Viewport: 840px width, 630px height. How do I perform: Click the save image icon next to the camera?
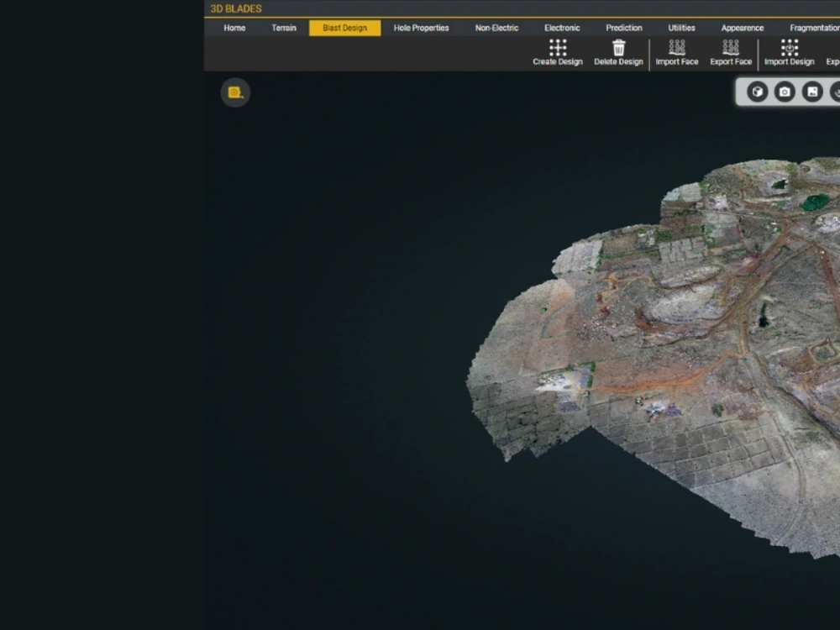(x=811, y=92)
